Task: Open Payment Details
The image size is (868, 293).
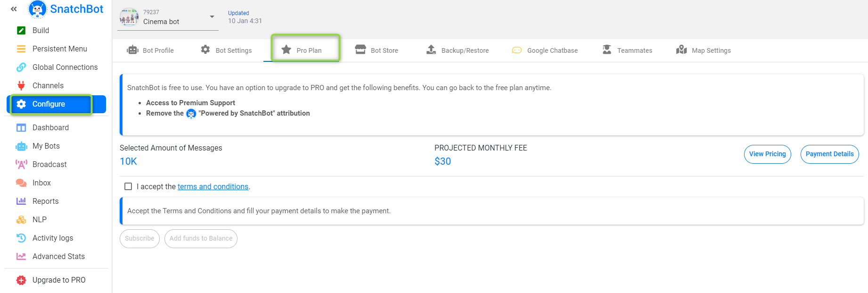Action: pos(830,154)
